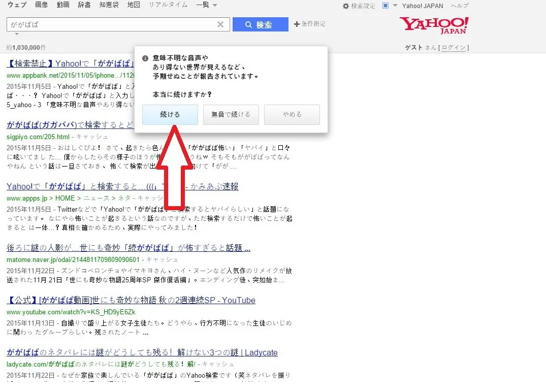546x392 pixels.
Task: Open the ががばば(ガガバパ)で検索すると result
Action: 70,125
